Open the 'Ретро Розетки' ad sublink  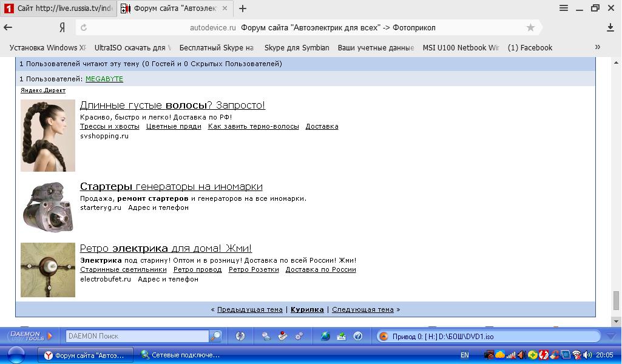pyautogui.click(x=254, y=269)
